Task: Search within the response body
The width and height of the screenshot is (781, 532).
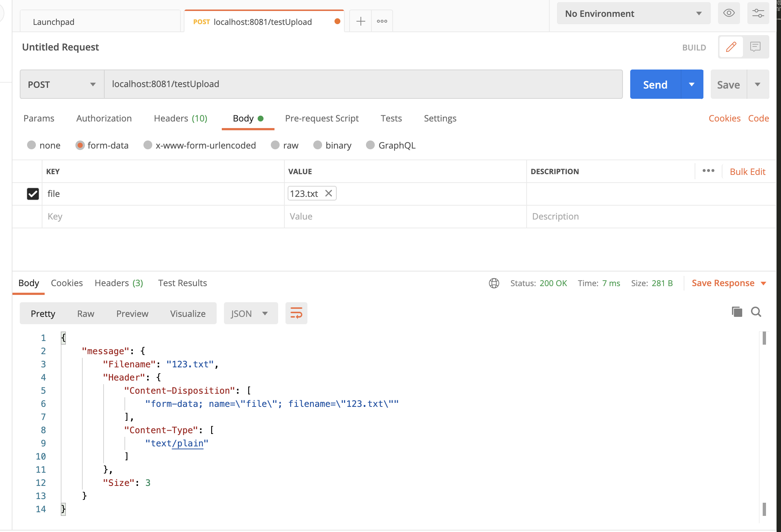Action: click(756, 312)
